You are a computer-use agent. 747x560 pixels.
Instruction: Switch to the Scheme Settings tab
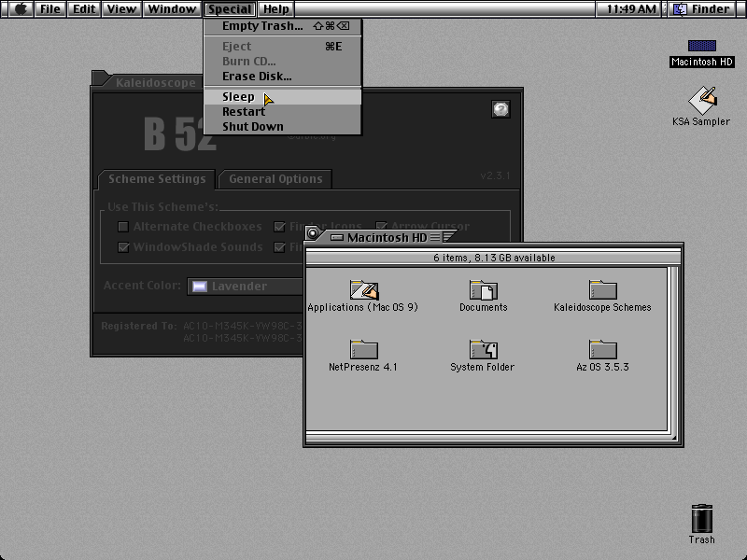pos(157,179)
